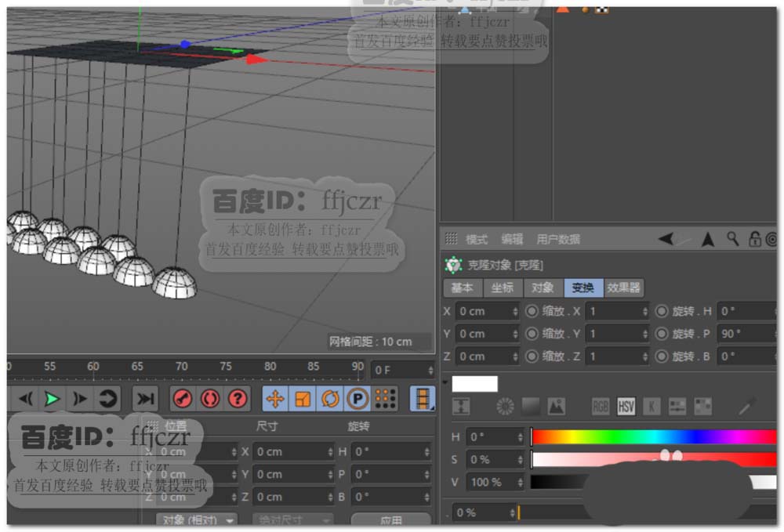Click the magnifier search icon in attribute manager
This screenshot has height=532, width=784.
tap(732, 239)
